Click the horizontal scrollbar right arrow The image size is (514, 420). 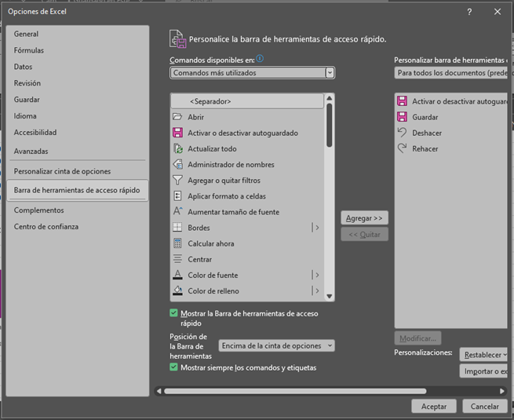[502, 391]
